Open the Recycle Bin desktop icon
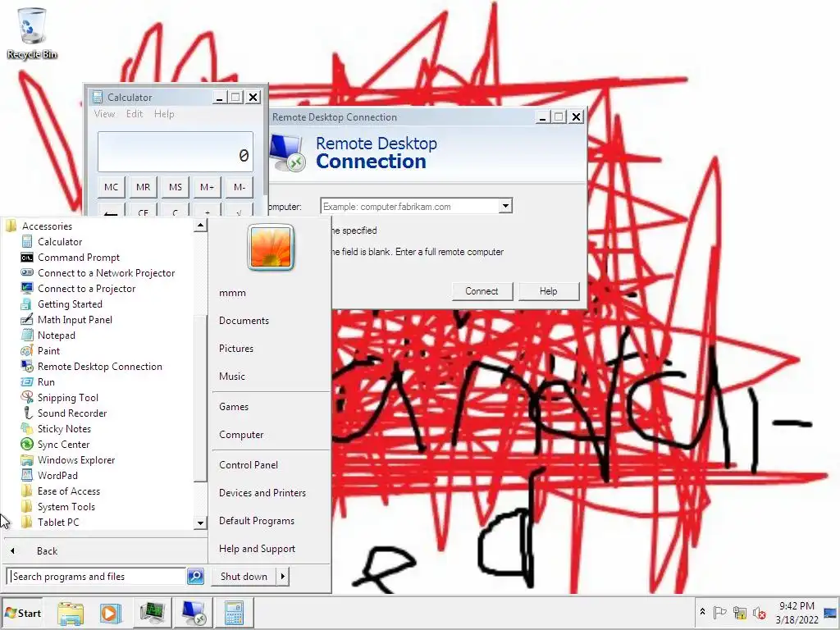The image size is (840, 630). [x=32, y=33]
